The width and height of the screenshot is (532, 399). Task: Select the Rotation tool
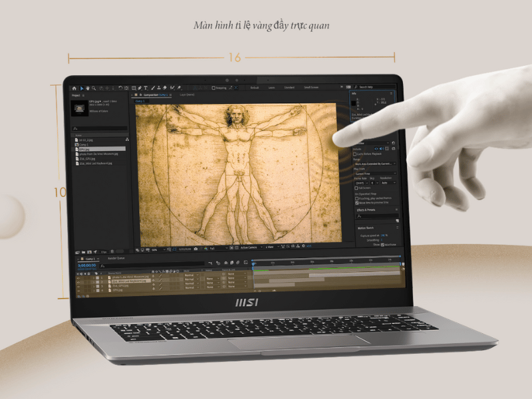tap(120, 88)
